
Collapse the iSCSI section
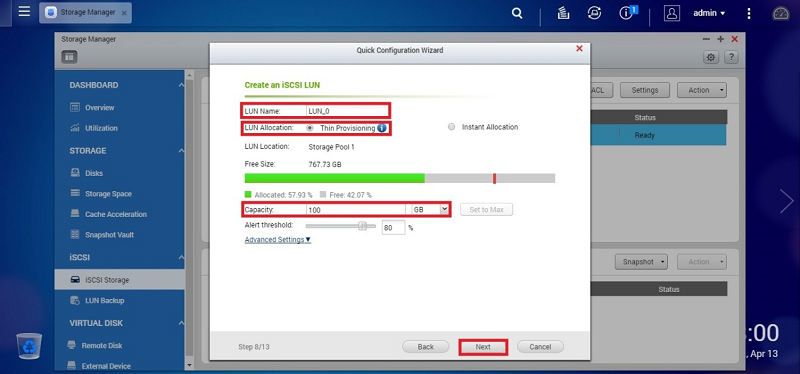pyautogui.click(x=181, y=258)
